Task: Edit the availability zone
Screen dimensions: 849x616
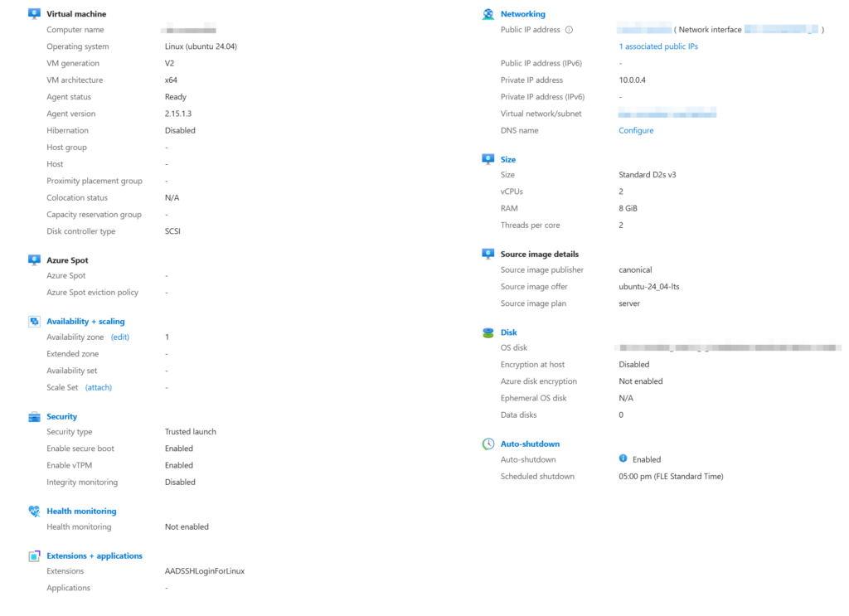Action: coord(121,337)
